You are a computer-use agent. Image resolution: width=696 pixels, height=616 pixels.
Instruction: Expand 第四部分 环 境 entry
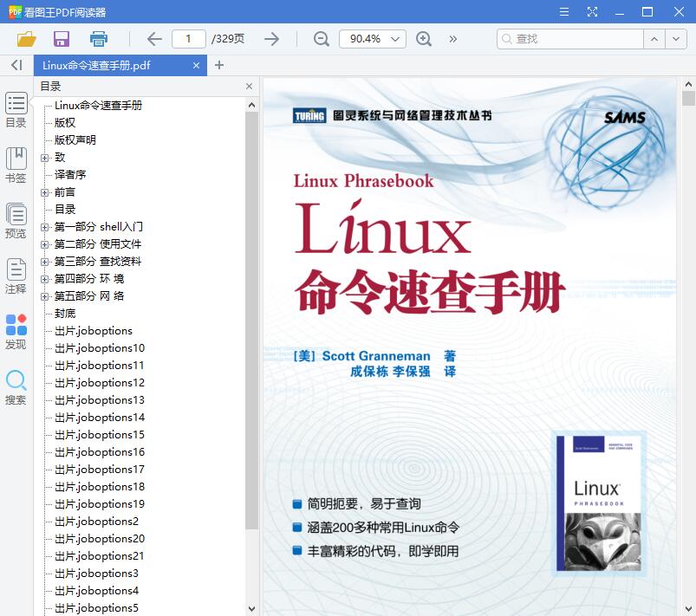[x=44, y=279]
